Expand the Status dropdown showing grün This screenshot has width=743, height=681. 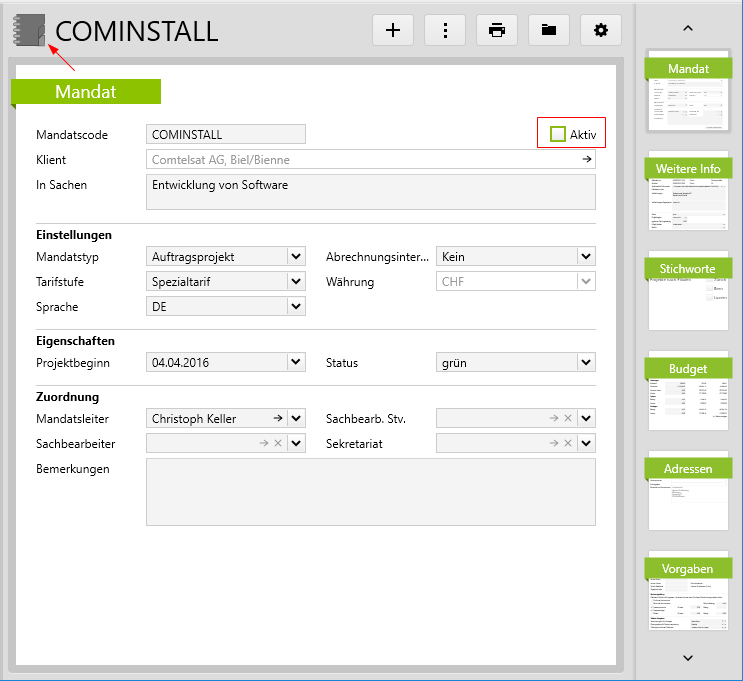click(x=586, y=363)
